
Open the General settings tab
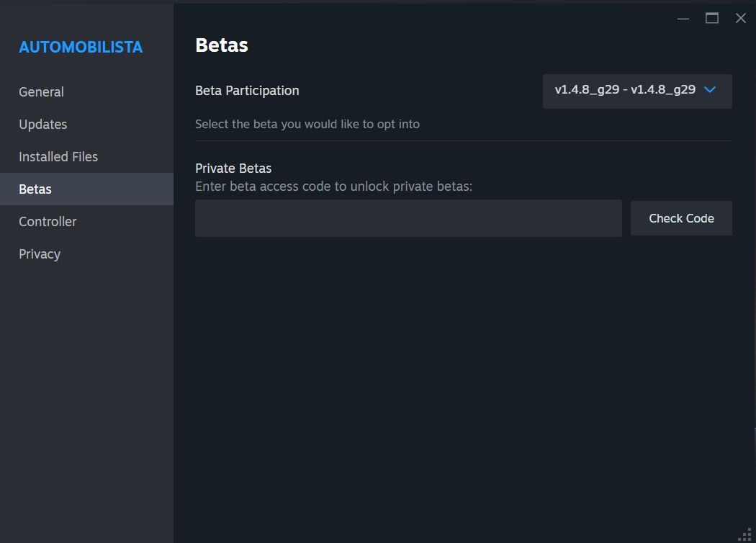click(x=41, y=92)
